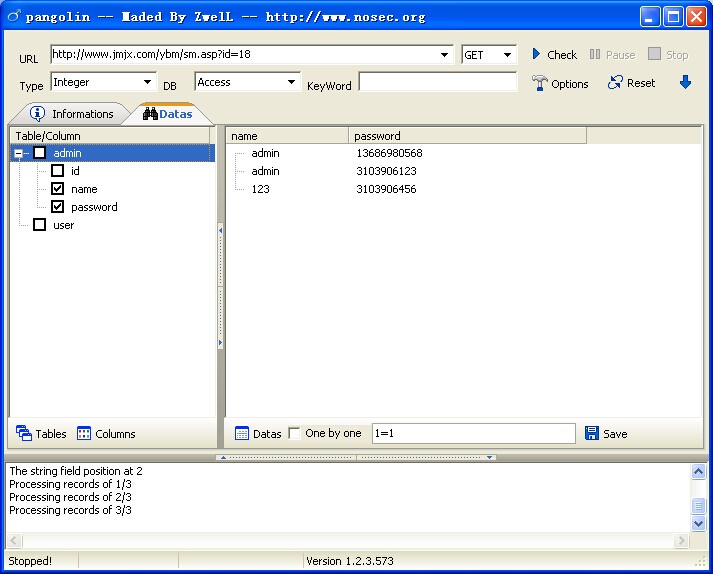The width and height of the screenshot is (713, 574).
Task: Click up arrow on log panel splitter
Action: 223,458
